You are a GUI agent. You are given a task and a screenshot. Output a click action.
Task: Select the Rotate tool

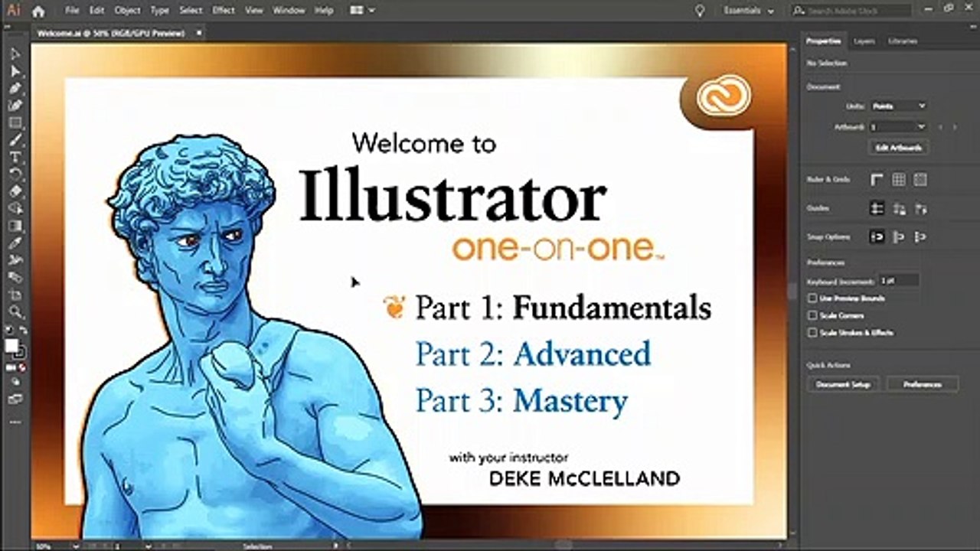tap(15, 174)
